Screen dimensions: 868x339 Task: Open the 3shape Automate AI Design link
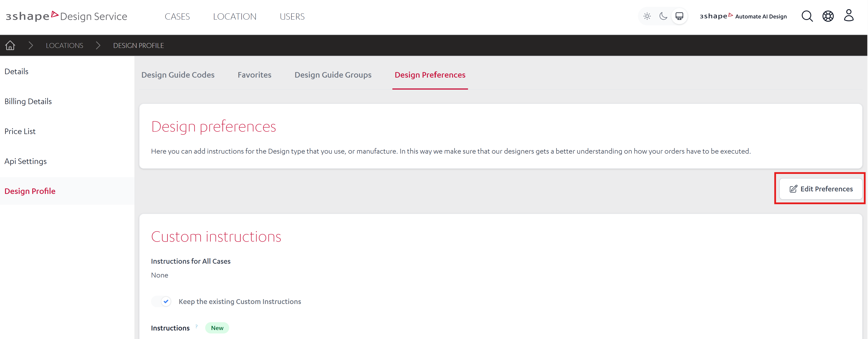coord(743,16)
